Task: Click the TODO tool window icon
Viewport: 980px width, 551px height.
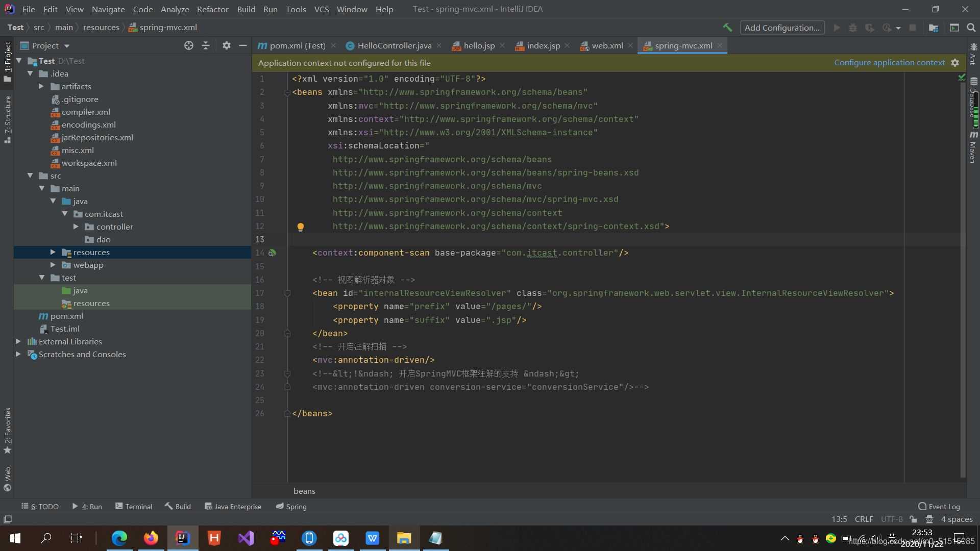Action: point(42,506)
